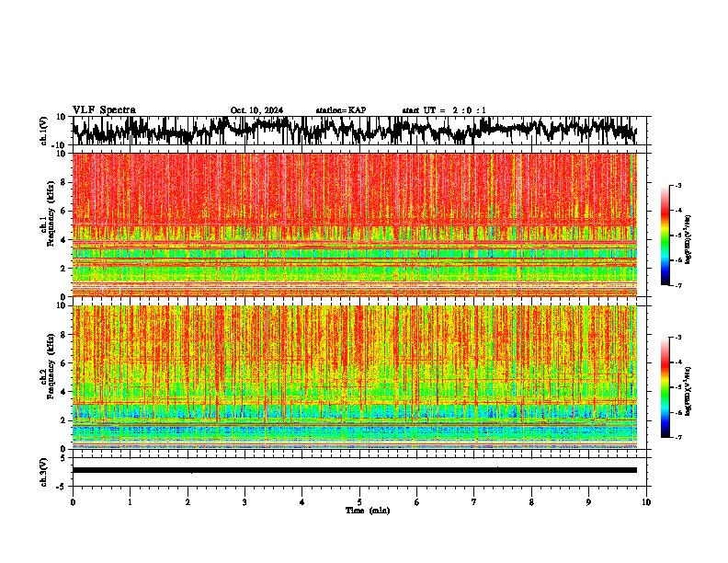Viewport: 728px width, 563px height.
Task: Click the "ch.1(V)" waveform axis label
Action: point(44,131)
